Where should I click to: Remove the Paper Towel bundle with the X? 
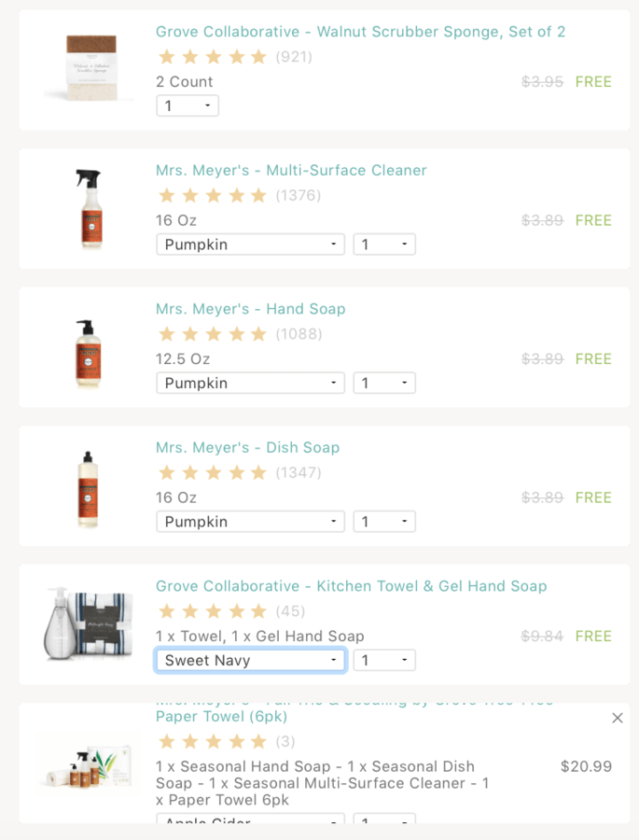(617, 718)
